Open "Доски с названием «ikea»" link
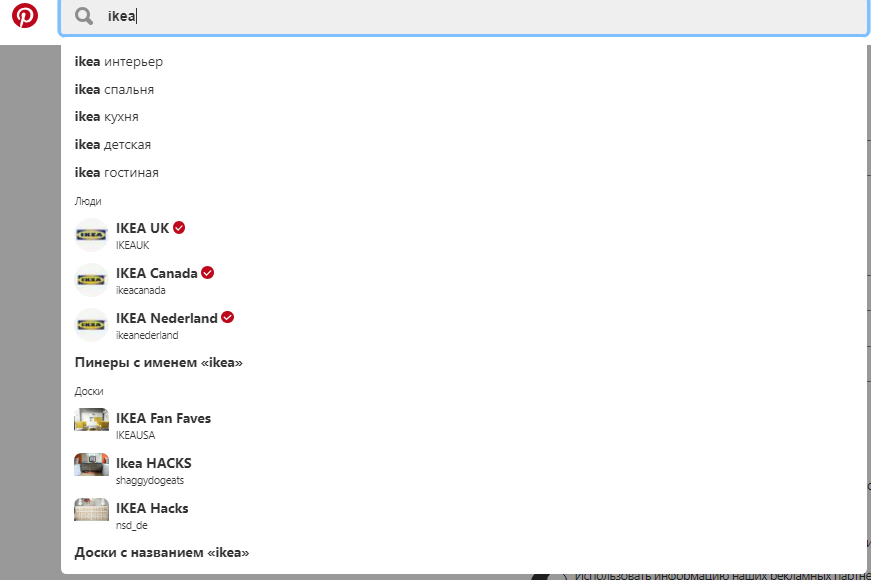 pyautogui.click(x=161, y=552)
